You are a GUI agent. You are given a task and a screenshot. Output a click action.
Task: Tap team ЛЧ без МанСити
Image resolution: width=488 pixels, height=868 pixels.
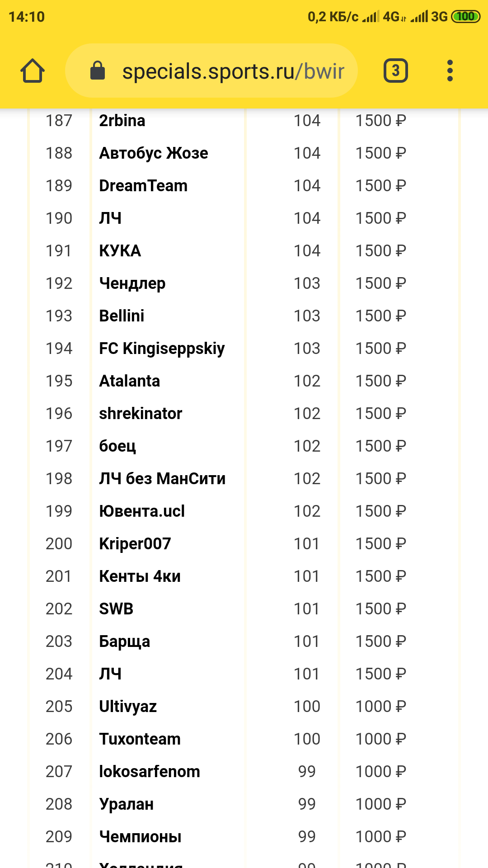coord(162,479)
